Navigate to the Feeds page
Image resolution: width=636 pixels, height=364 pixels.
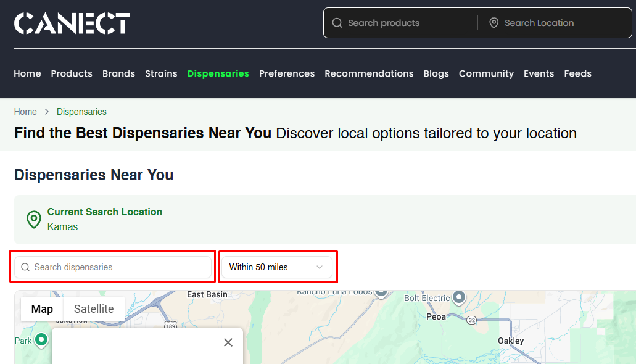pyautogui.click(x=577, y=73)
